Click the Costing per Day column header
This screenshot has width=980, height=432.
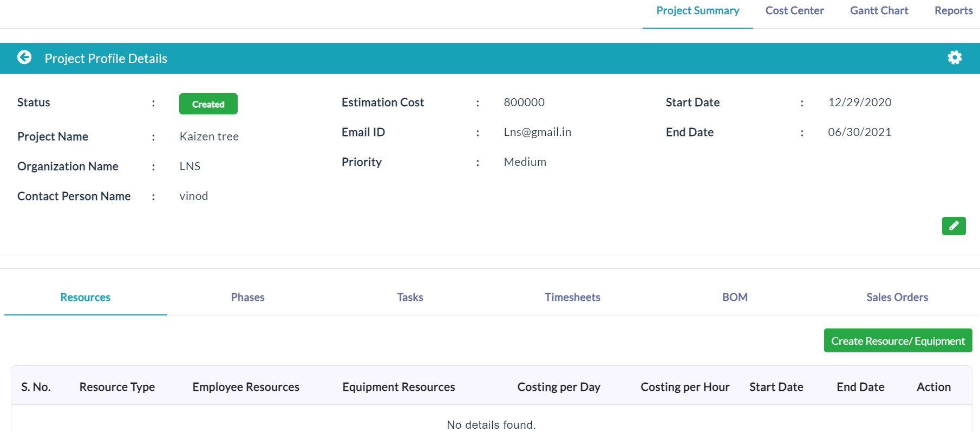[x=559, y=387]
